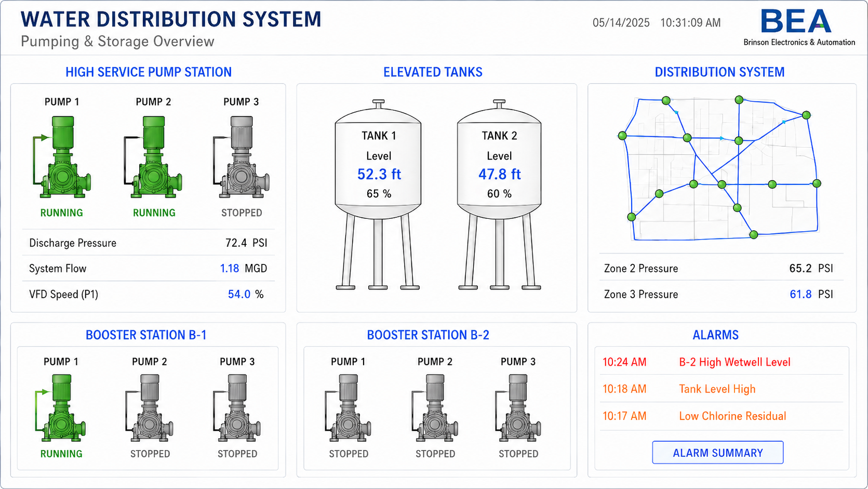Click Tank 2 level 47.8 ft reading

[500, 174]
